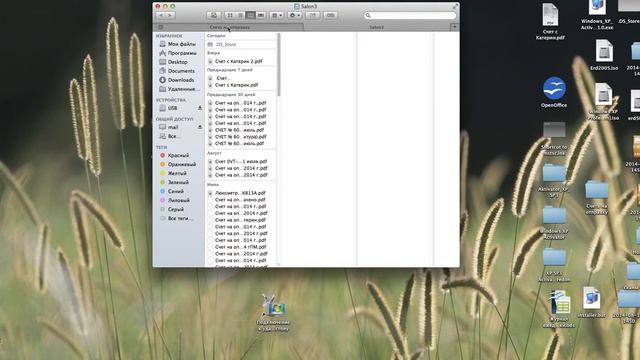
Task: Focus the Finder search field
Action: [410, 15]
